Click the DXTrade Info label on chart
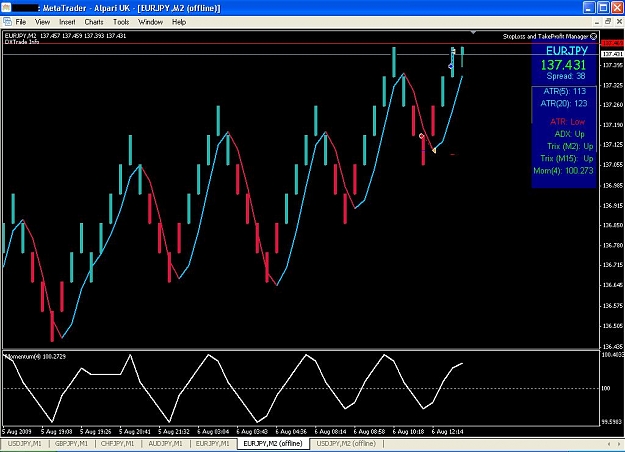Viewport: 625px width, 452px height. 22,41
